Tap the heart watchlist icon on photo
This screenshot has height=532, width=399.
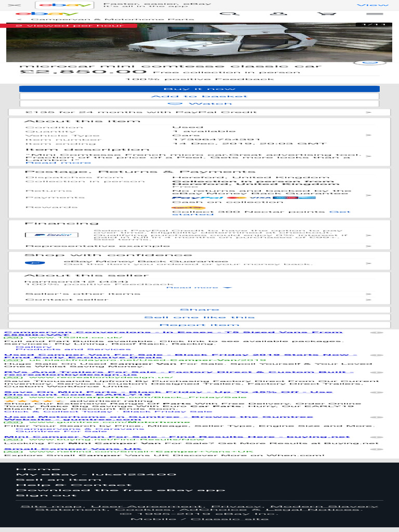point(370,63)
